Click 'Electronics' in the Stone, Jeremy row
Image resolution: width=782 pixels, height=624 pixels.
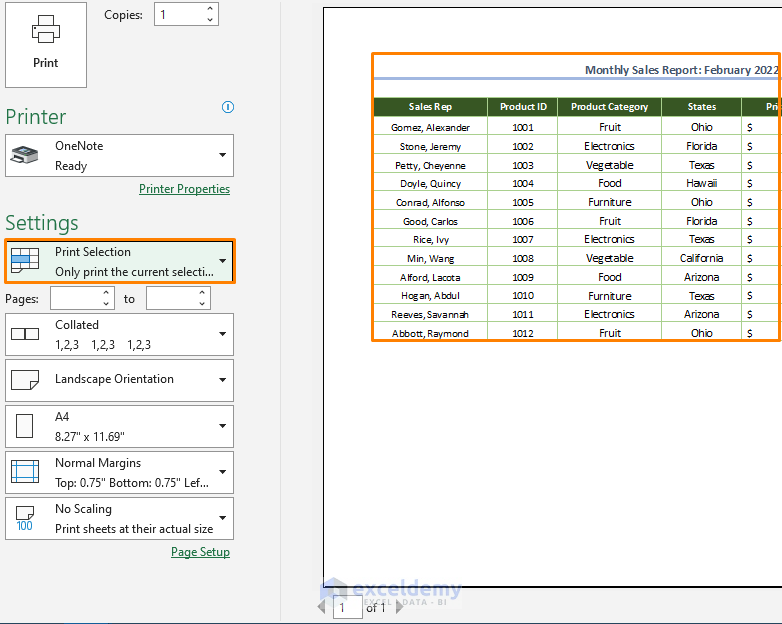tap(609, 146)
